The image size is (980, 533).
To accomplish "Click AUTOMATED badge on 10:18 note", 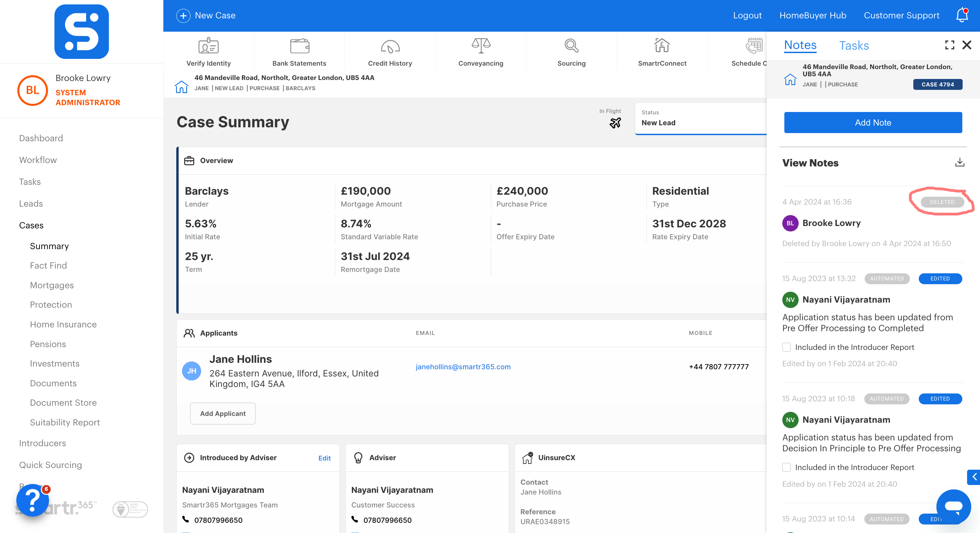I will [x=886, y=399].
